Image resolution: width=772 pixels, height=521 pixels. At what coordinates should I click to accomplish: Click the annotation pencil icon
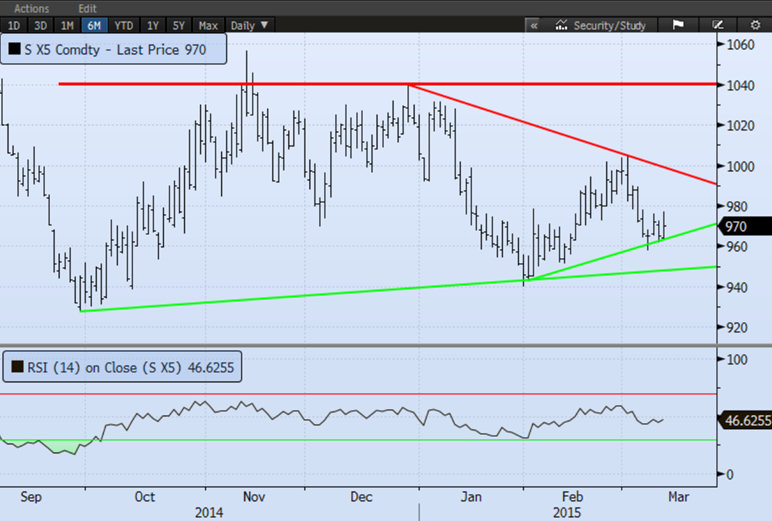pos(716,24)
